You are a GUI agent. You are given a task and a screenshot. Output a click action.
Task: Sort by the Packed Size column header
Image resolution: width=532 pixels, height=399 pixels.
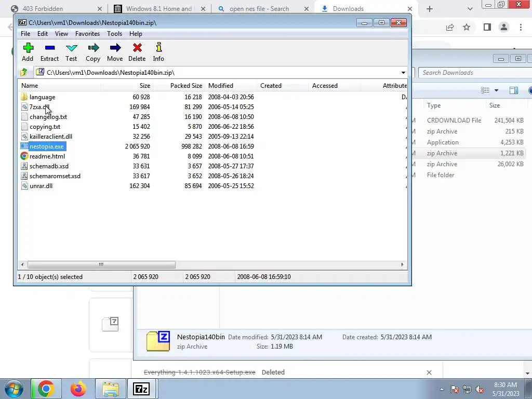(179, 86)
